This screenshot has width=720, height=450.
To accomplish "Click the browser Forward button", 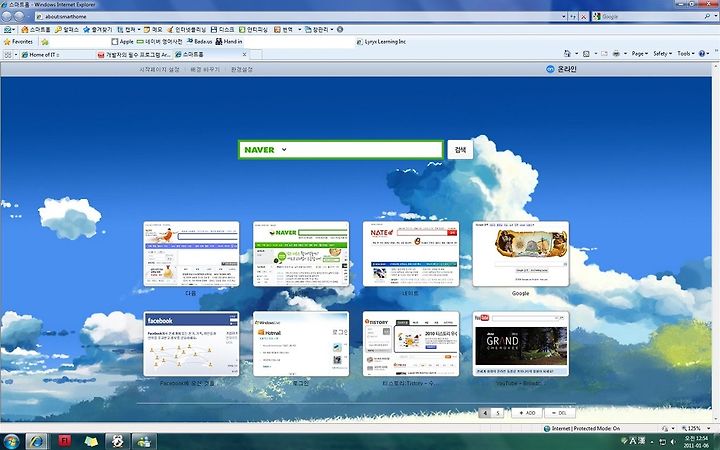I will click(19, 16).
